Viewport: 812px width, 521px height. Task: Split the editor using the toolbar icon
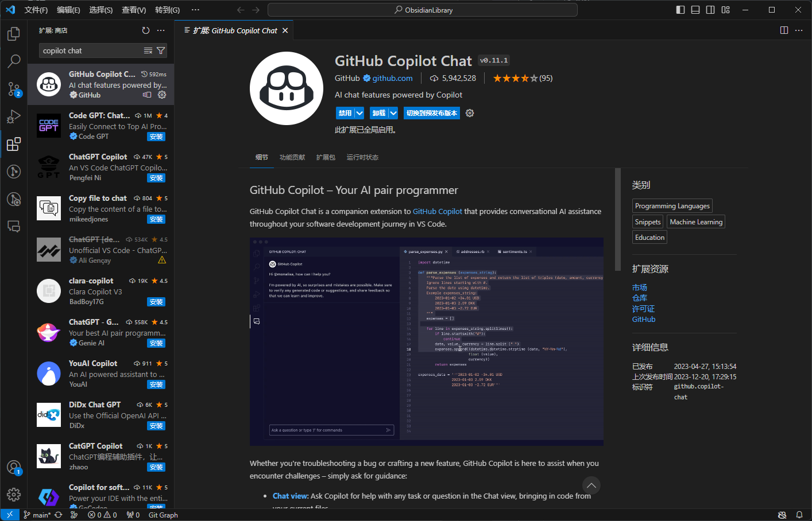784,30
